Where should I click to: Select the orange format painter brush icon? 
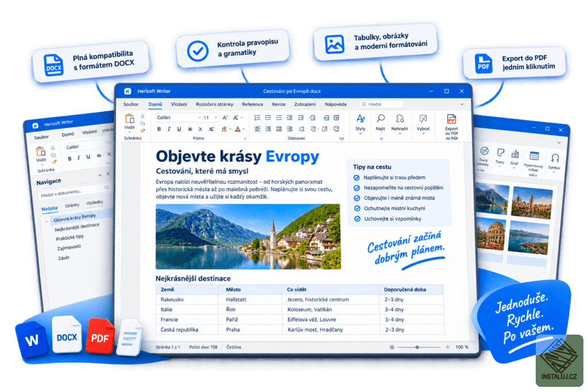pyautogui.click(x=142, y=130)
